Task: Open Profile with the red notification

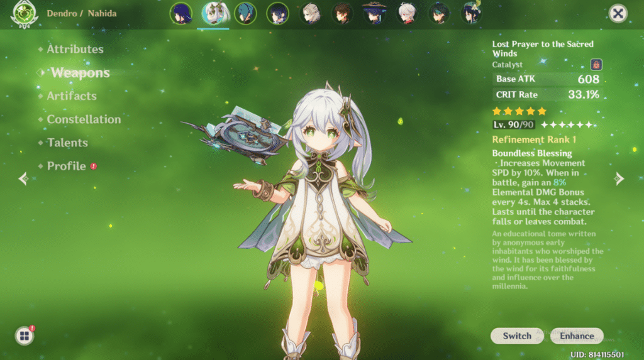Action: click(x=66, y=166)
